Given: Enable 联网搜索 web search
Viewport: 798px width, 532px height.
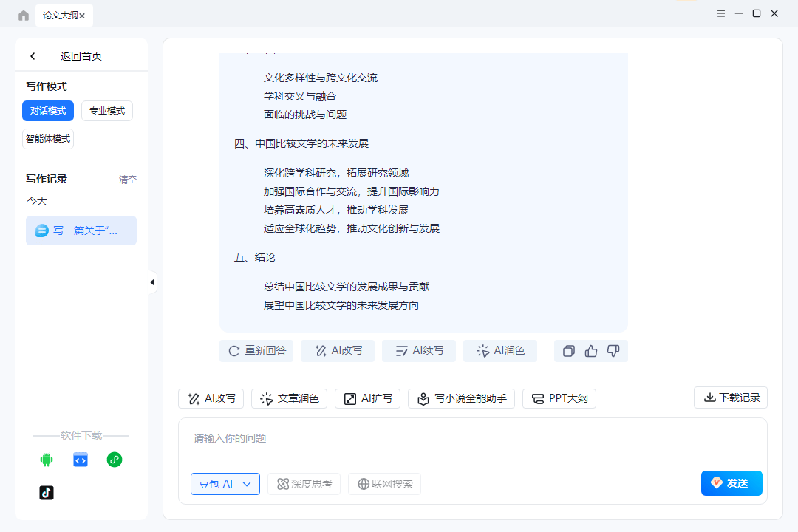Looking at the screenshot, I should click(384, 484).
